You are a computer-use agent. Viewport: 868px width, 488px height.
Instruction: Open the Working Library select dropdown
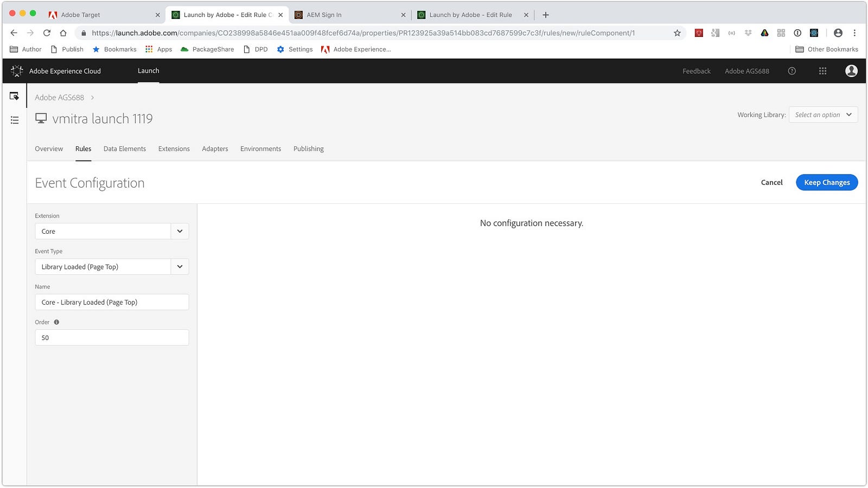pyautogui.click(x=823, y=114)
